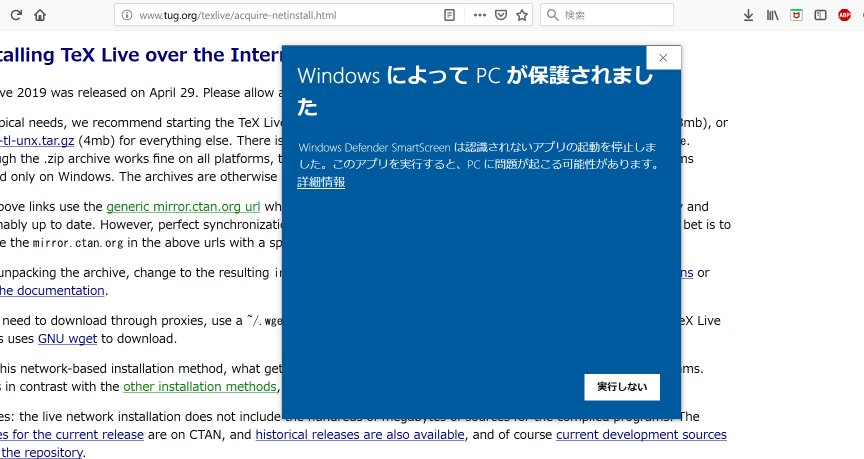This screenshot has width=864, height=459.
Task: Visit the GNU wget link
Action: click(x=67, y=338)
